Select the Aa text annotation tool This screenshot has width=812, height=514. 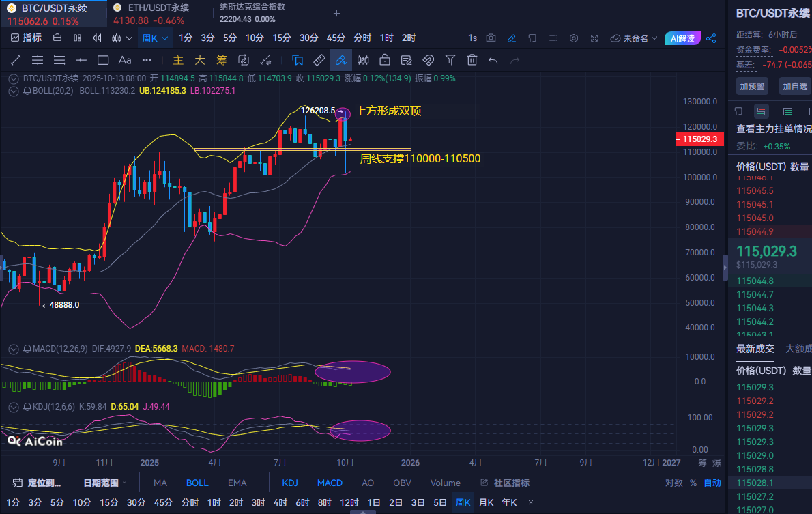click(125, 60)
